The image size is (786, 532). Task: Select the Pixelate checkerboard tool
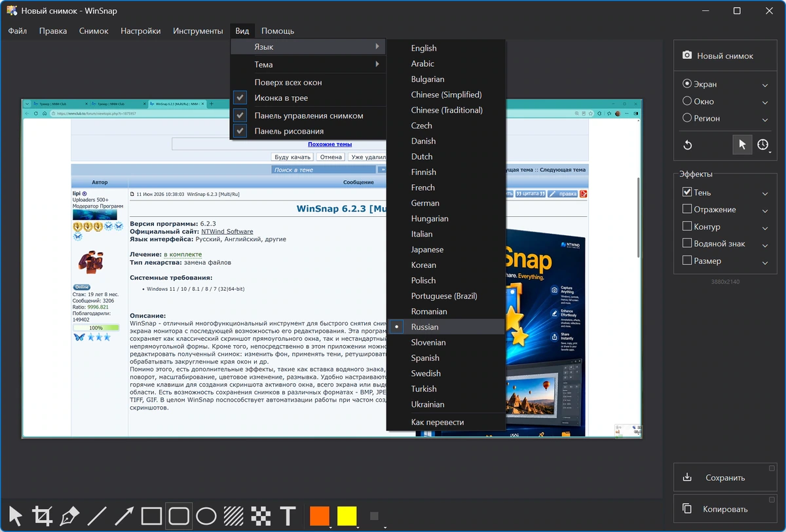261,516
